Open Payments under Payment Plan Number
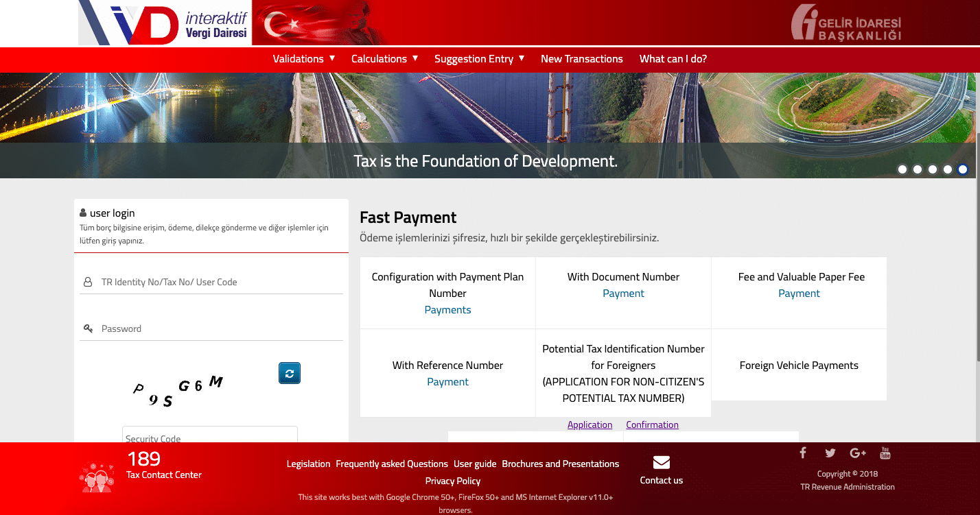Viewport: 980px width, 515px height. click(447, 310)
